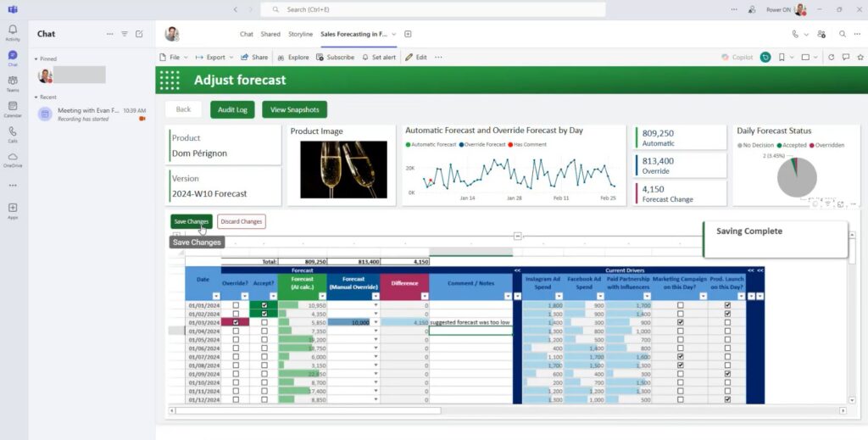The image size is (868, 440).
Task: Open OneDrive from the left rail
Action: coord(13,158)
